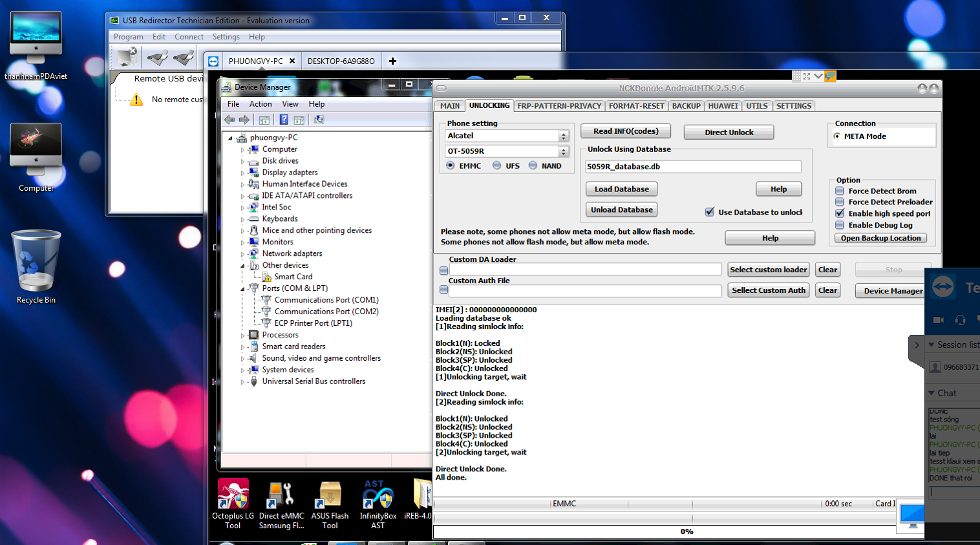
Task: Collapse the TeamViewer Chat section
Action: coord(932,393)
